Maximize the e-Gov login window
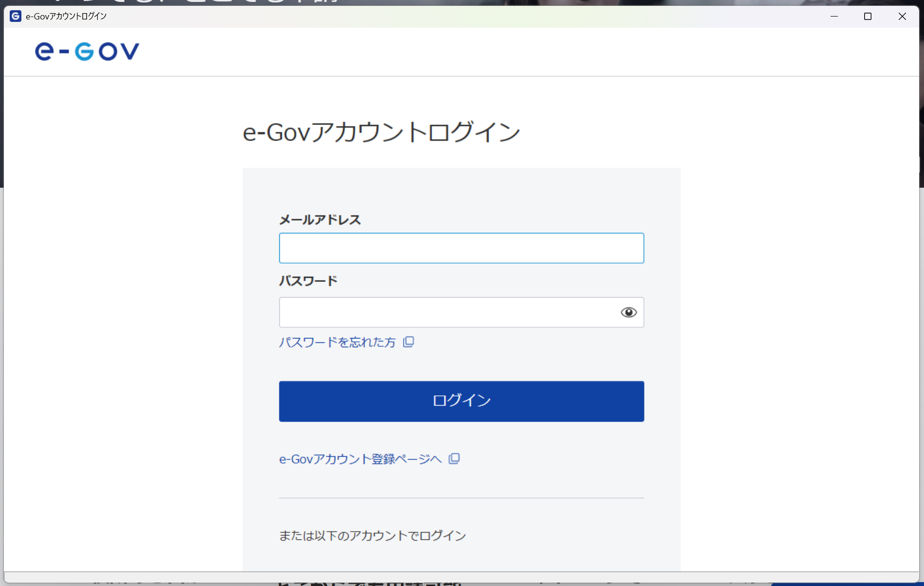 coord(868,16)
